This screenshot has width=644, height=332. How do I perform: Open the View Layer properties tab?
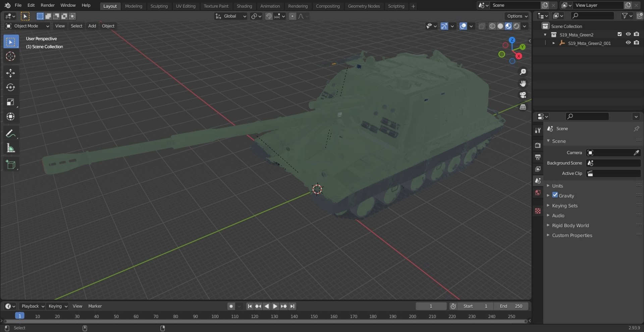tap(538, 169)
